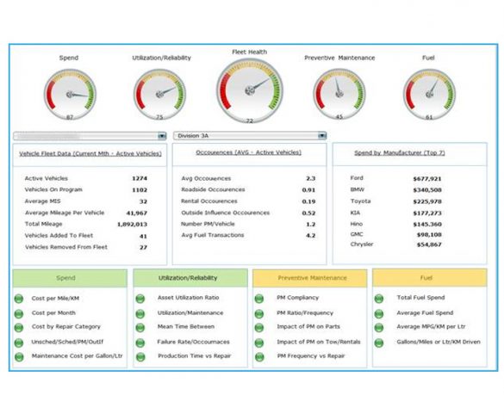Click green dot for Maintenance Cost per Gallon/Ltr
This screenshot has width=504, height=420.
tap(19, 356)
